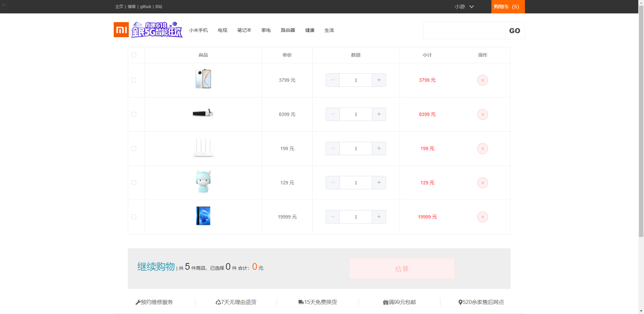The image size is (644, 314).
Task: Delete the 129 元 toy item
Action: pos(482,183)
